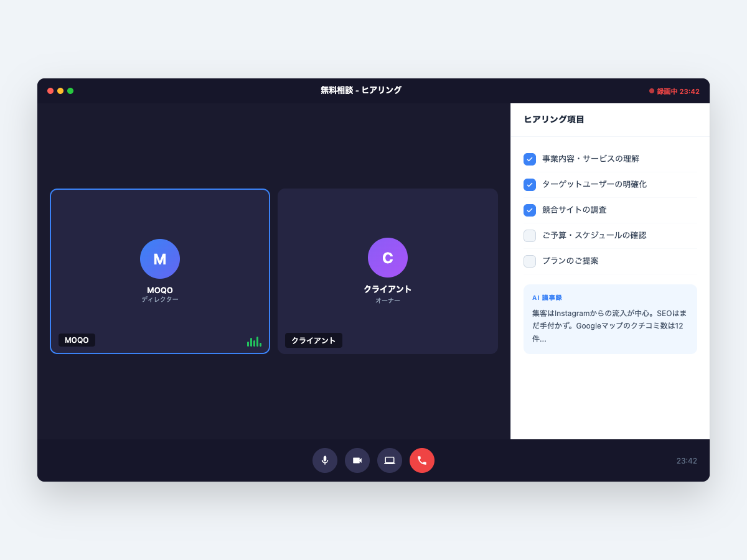Turn off the camera button
Screen dimensions: 747x560
[357, 460]
